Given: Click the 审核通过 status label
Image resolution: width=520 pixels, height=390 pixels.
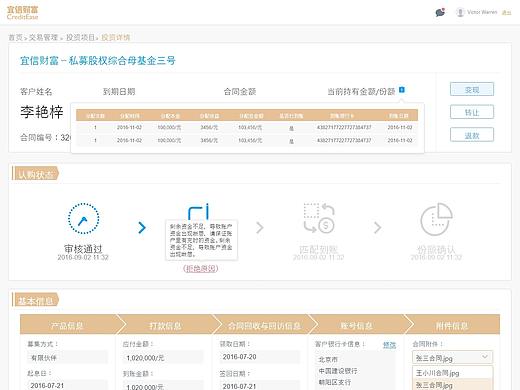Looking at the screenshot, I should [x=83, y=249].
